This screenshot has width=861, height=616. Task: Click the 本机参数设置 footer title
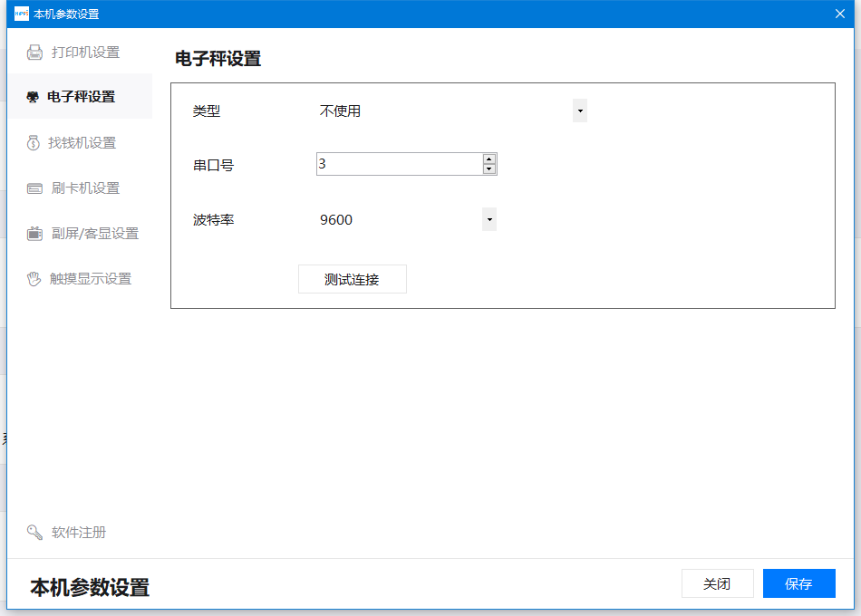coord(90,587)
